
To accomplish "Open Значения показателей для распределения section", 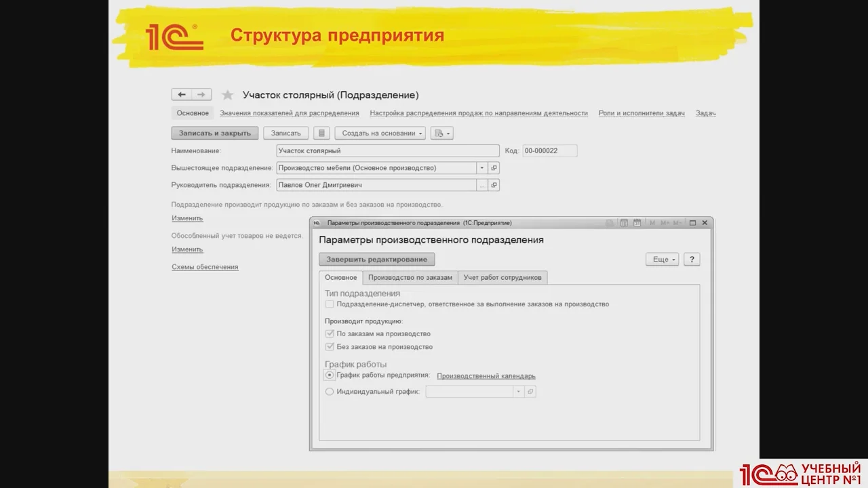I will point(290,113).
